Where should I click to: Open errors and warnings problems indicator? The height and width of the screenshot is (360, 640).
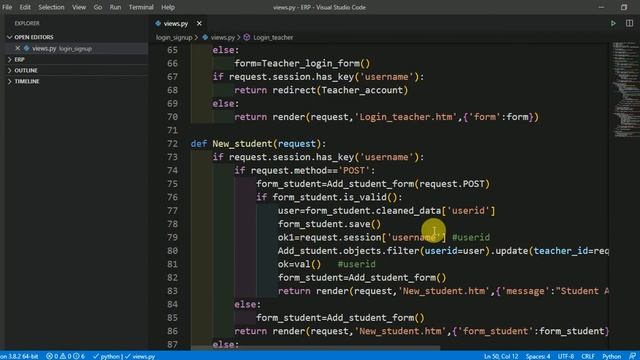pyautogui.click(x=65, y=356)
